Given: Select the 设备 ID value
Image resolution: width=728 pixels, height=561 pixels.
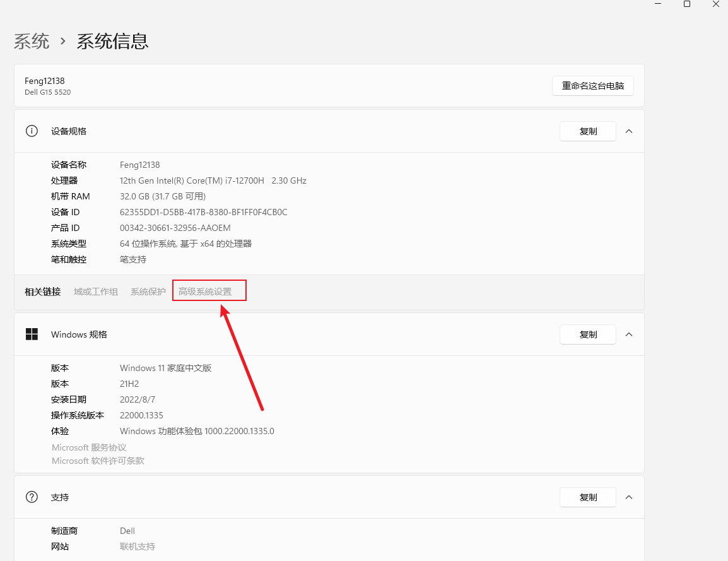Looking at the screenshot, I should (203, 212).
